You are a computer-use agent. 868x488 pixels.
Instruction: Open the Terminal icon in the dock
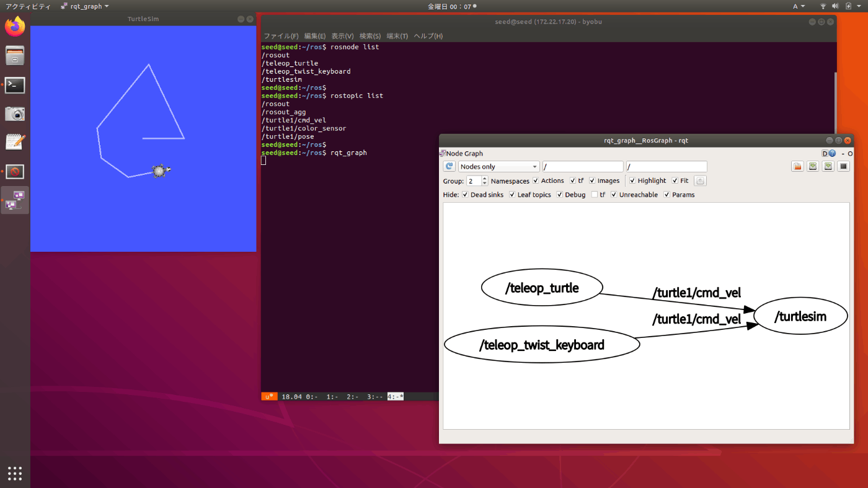pyautogui.click(x=15, y=85)
